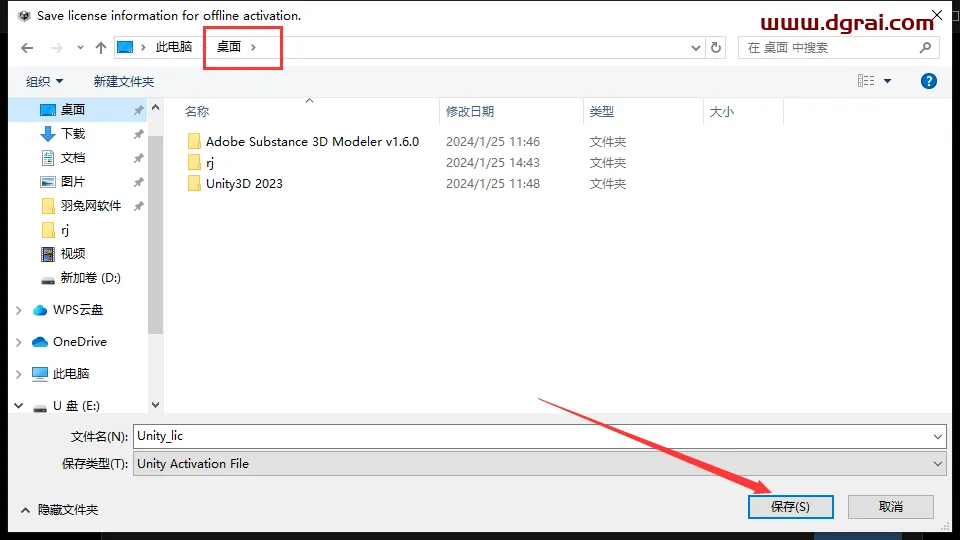Go back using the back arrow
The width and height of the screenshot is (960, 540).
[x=27, y=48]
